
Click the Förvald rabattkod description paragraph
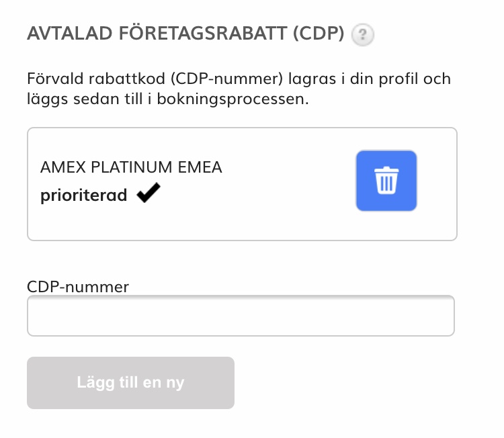pyautogui.click(x=239, y=89)
